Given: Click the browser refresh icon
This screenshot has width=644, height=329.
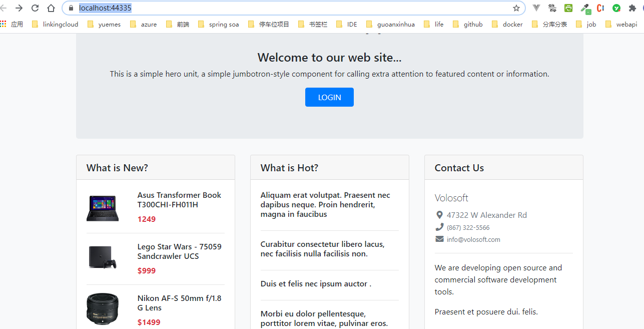Looking at the screenshot, I should [x=35, y=8].
